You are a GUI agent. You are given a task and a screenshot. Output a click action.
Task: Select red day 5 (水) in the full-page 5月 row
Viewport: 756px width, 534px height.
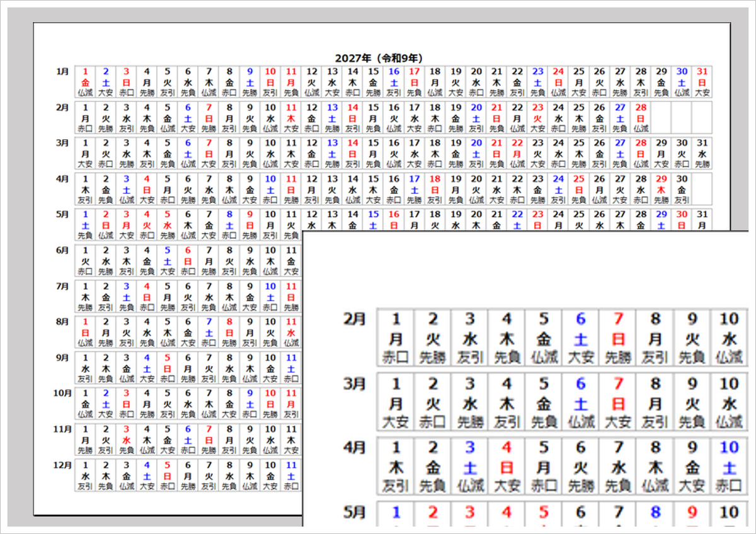(168, 224)
